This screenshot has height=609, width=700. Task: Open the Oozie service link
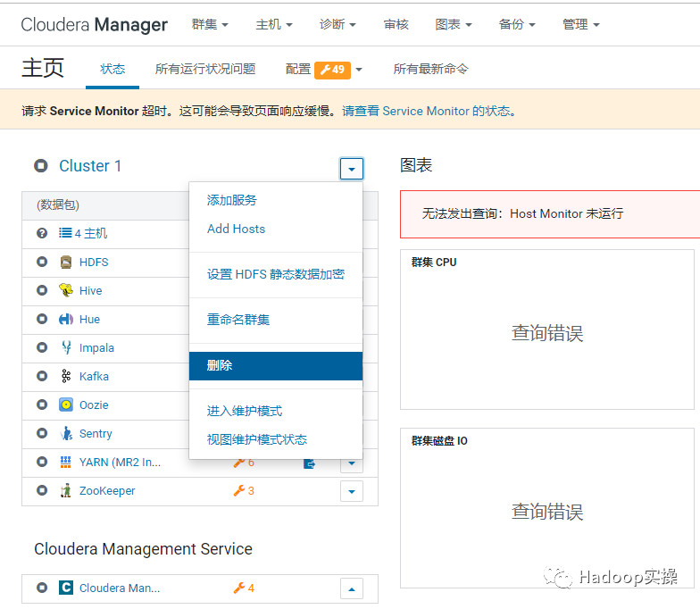(x=94, y=405)
